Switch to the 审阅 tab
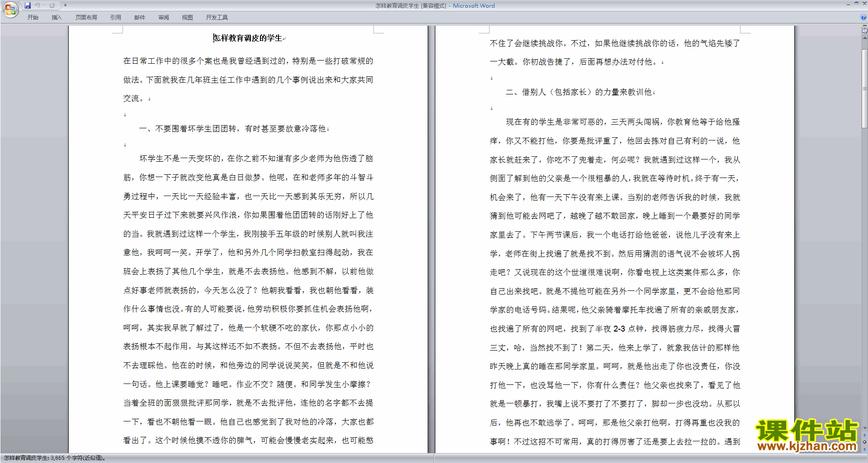The height and width of the screenshot is (463, 868). tap(164, 18)
